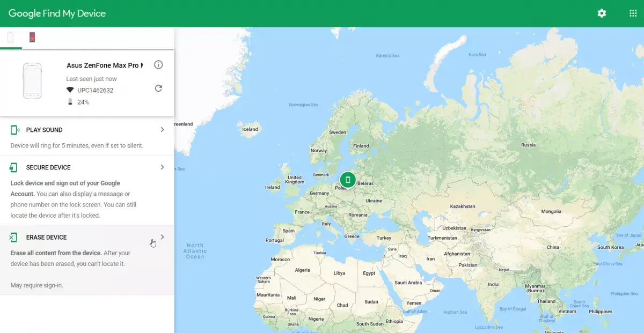This screenshot has height=333, width=644.
Task: Expand the Erase Device chevron
Action: pyautogui.click(x=162, y=237)
